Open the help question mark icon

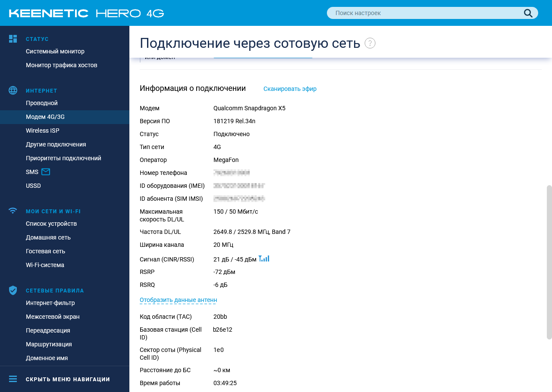point(370,43)
